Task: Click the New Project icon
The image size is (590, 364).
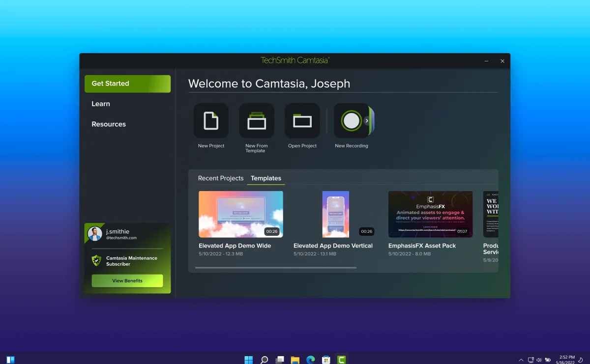Action: point(211,121)
